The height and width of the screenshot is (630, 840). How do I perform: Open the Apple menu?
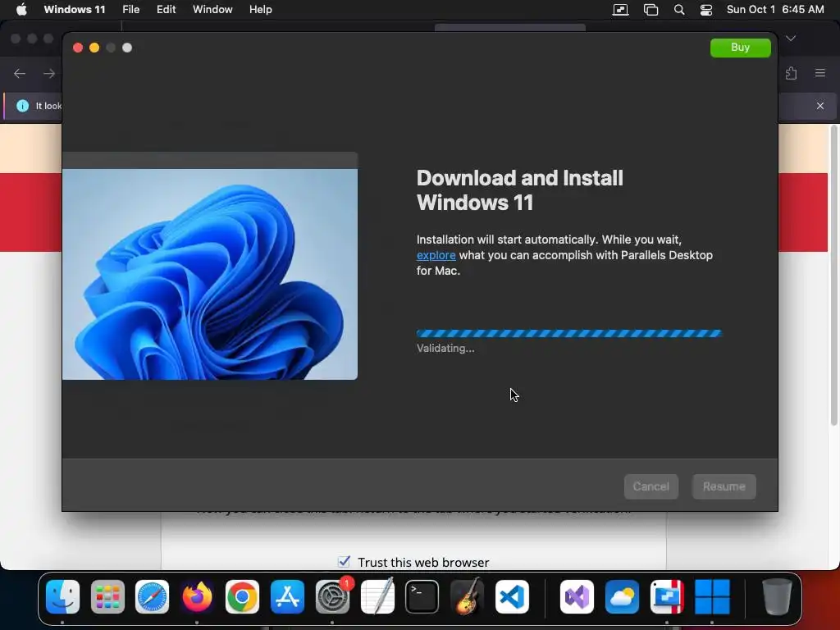(21, 10)
